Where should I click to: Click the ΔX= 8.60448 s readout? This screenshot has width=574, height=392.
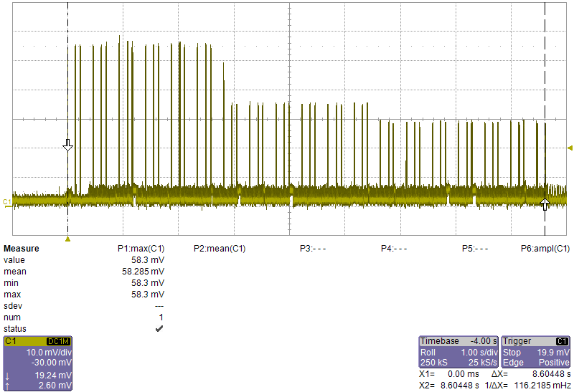[x=530, y=374]
